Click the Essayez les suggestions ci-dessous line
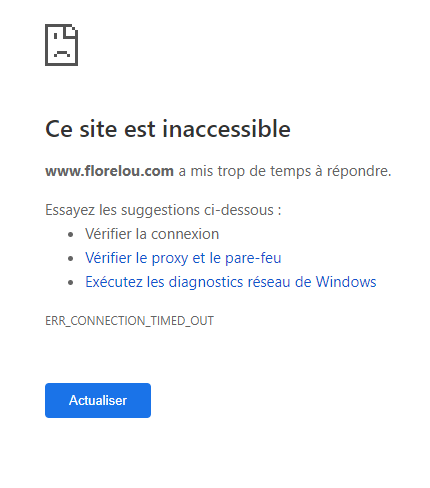 (x=163, y=210)
